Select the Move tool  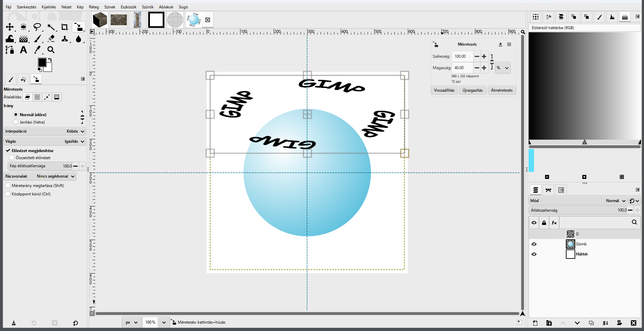click(x=10, y=27)
